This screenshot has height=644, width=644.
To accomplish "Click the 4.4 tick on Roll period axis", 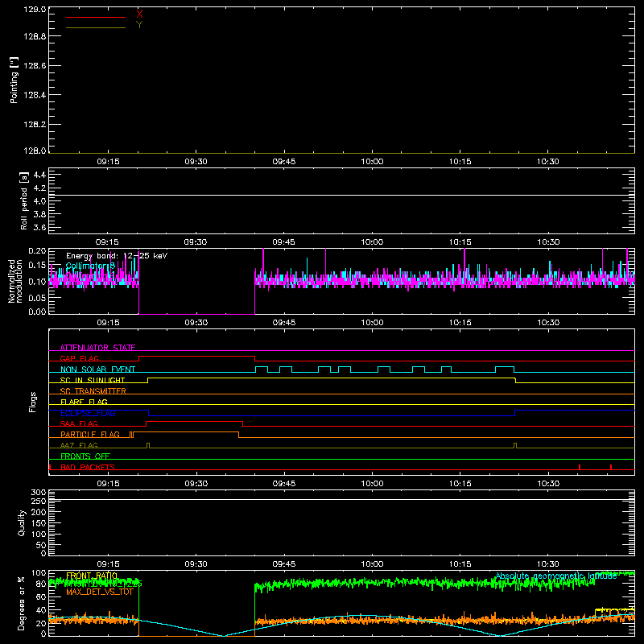I will pyautogui.click(x=39, y=175).
